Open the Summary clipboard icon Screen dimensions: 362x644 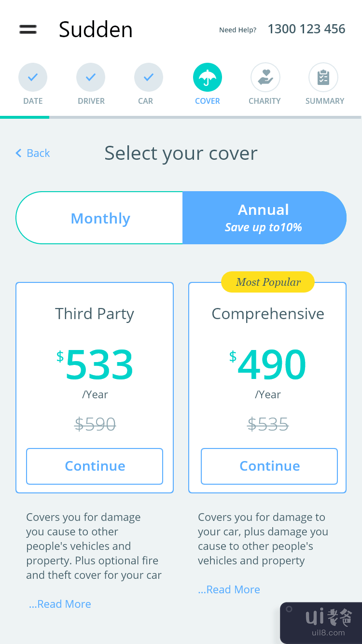pos(323,77)
